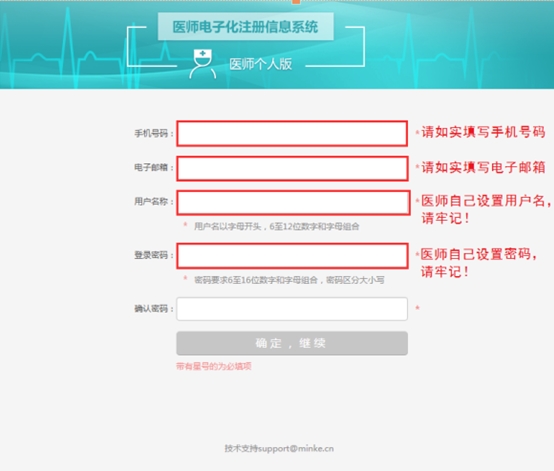554x471 pixels.
Task: Focus the 登录密码 input field
Action: pyautogui.click(x=293, y=255)
